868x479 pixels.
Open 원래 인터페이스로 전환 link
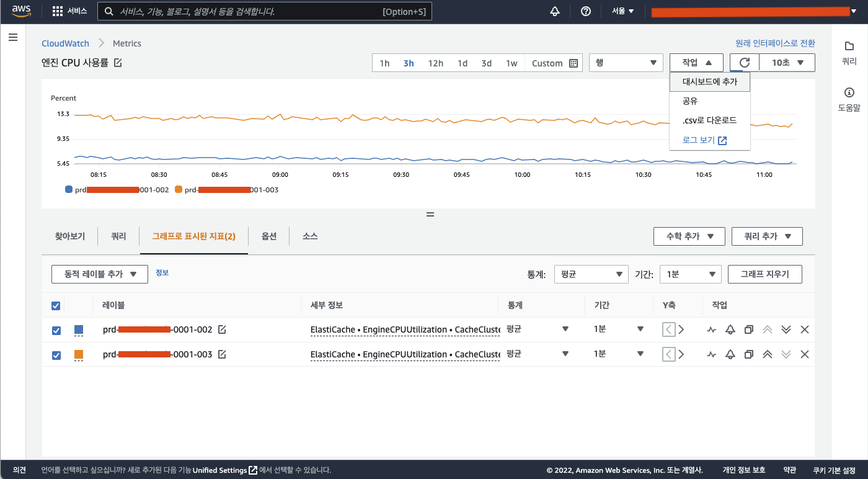[775, 43]
